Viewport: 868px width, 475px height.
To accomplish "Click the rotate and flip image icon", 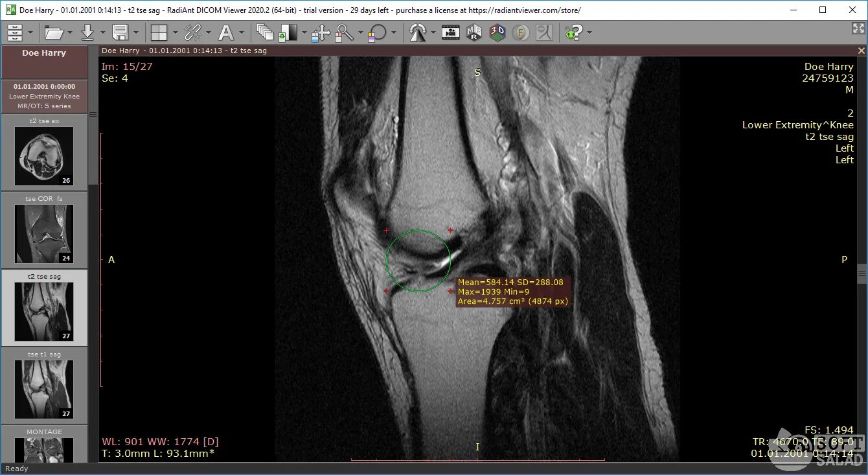I will point(417,32).
